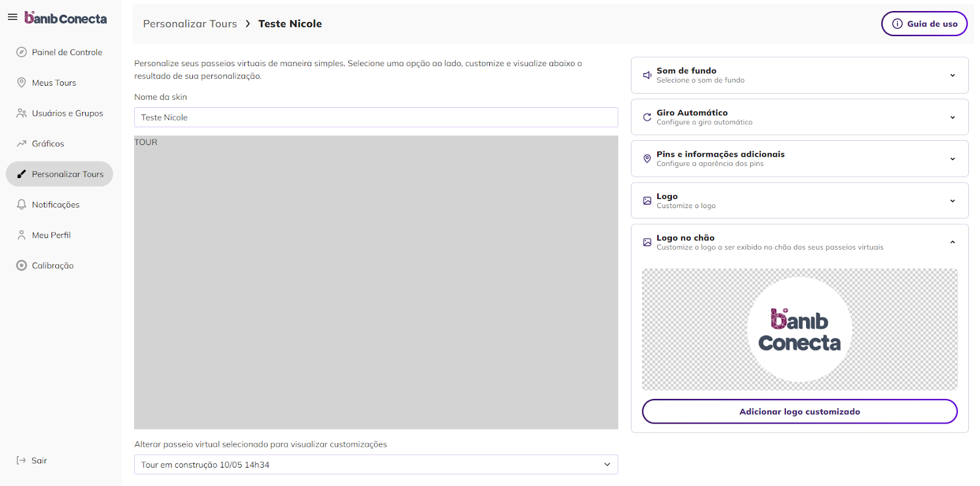Click Personalizar Tours breadcrumb link

(x=190, y=24)
